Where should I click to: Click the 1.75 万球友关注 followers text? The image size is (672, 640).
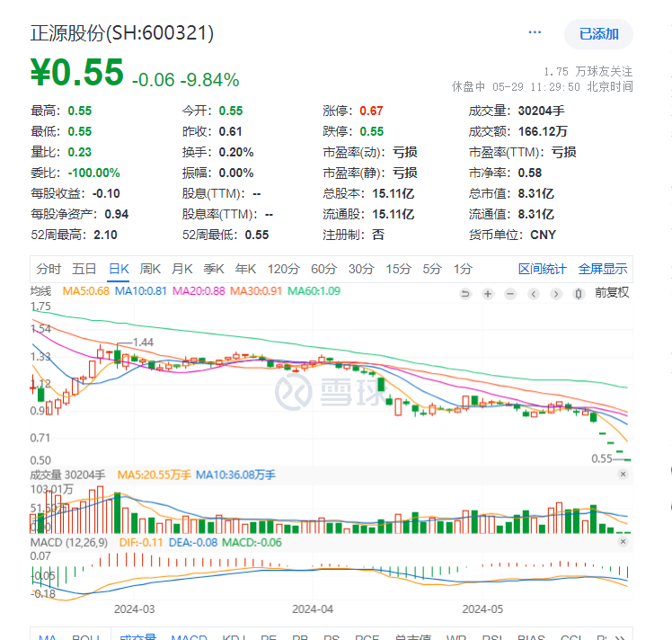pyautogui.click(x=588, y=71)
